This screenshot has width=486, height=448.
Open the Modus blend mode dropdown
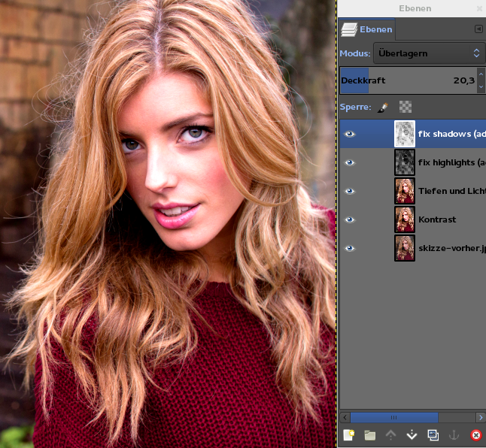[429, 53]
